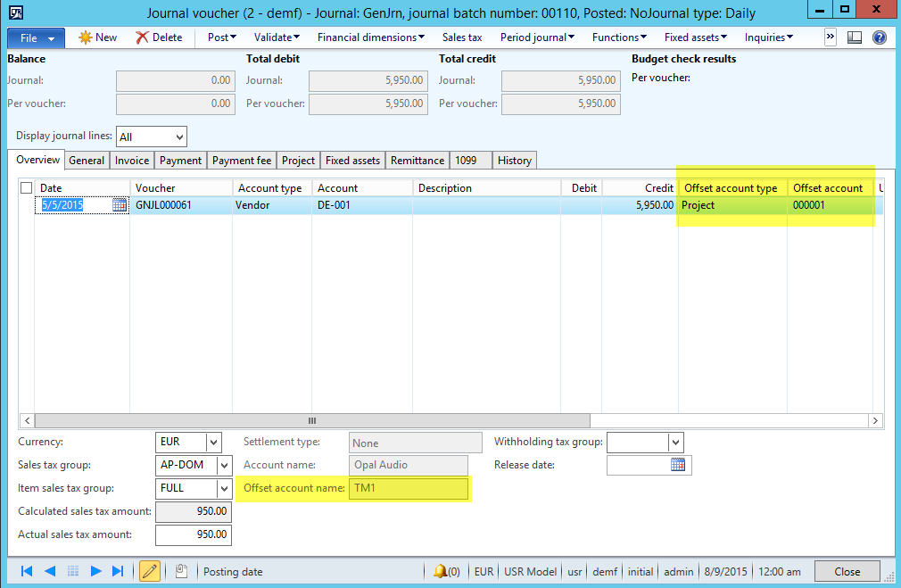Click the Delete button in the toolbar
The width and height of the screenshot is (901, 588).
(x=159, y=37)
